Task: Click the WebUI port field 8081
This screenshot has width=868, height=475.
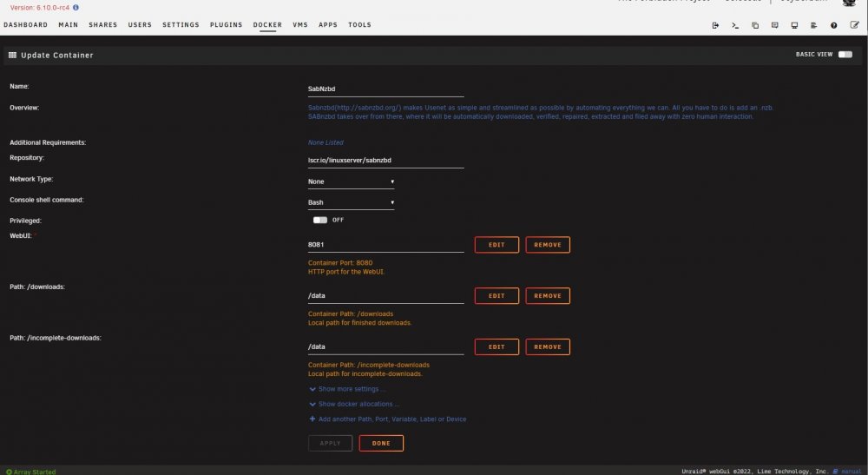Action: click(386, 245)
